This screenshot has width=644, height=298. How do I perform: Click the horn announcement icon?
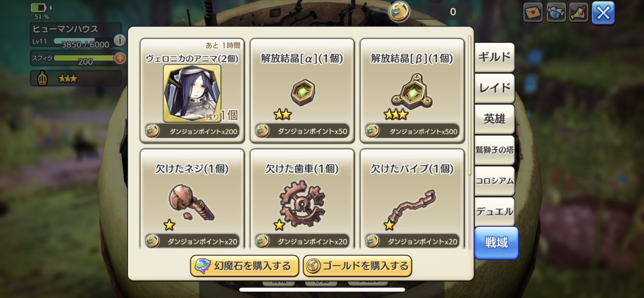(x=579, y=12)
